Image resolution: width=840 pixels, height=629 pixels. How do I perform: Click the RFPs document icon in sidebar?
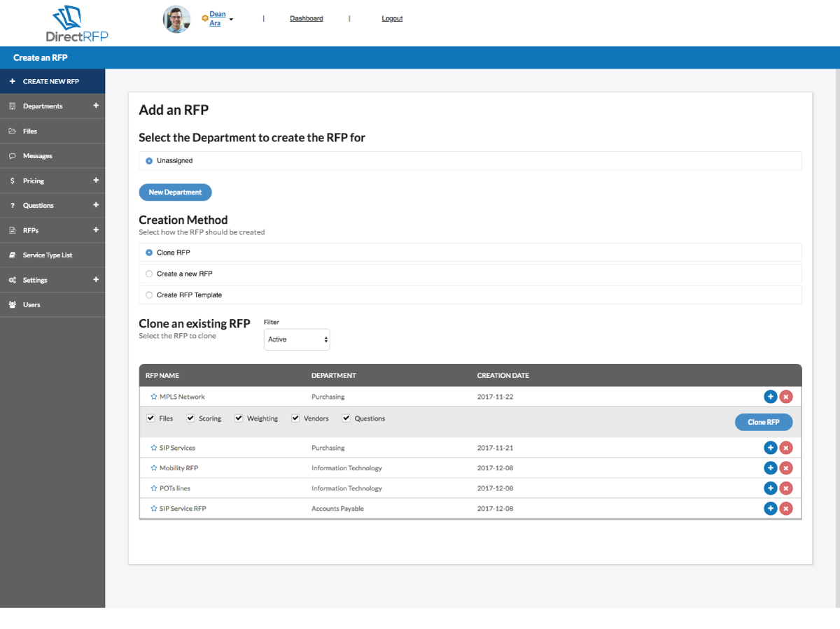click(x=12, y=230)
